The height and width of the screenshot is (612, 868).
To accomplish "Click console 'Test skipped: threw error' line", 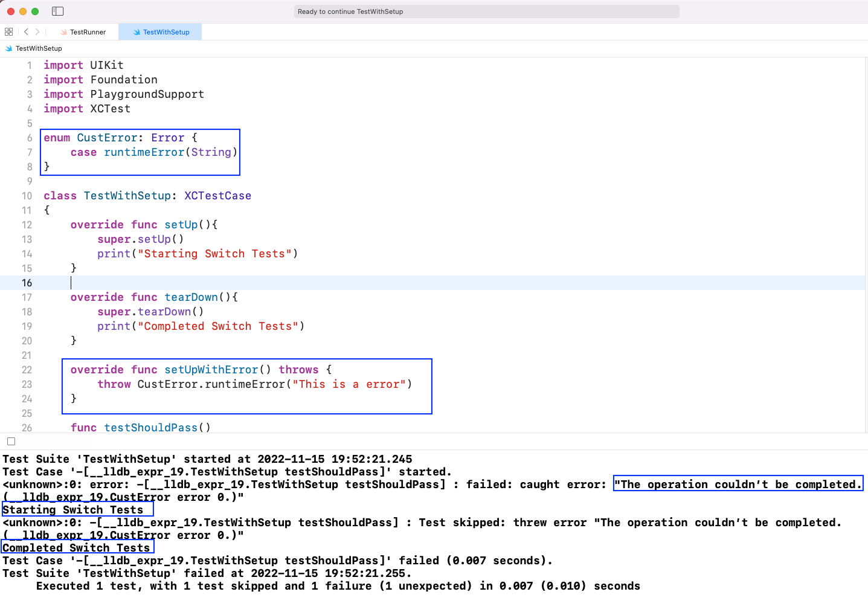I will pyautogui.click(x=422, y=523).
